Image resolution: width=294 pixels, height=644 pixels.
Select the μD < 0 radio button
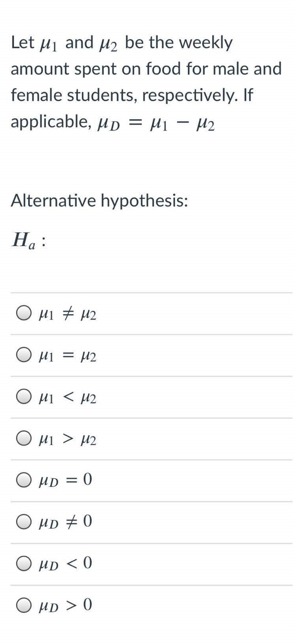(x=25, y=564)
